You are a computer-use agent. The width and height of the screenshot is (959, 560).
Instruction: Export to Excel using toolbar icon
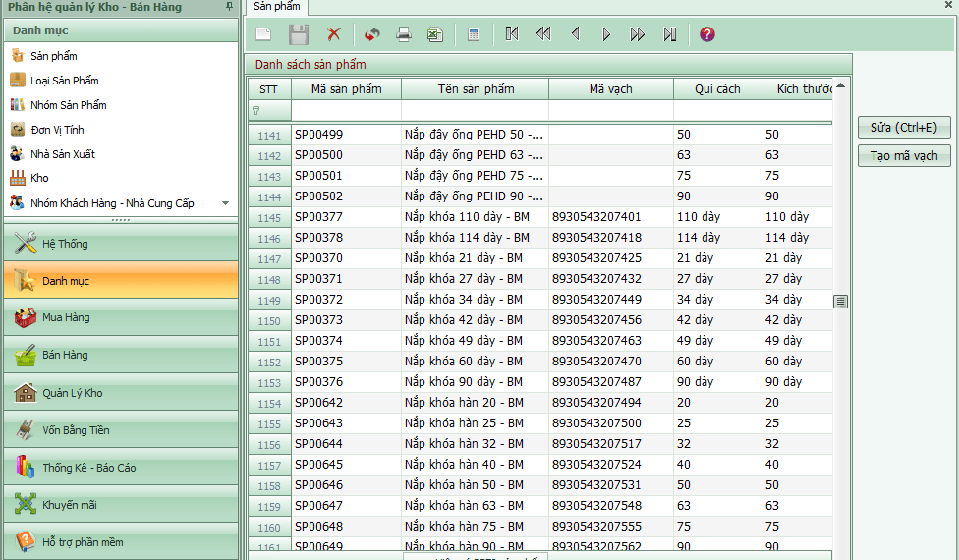tap(434, 34)
